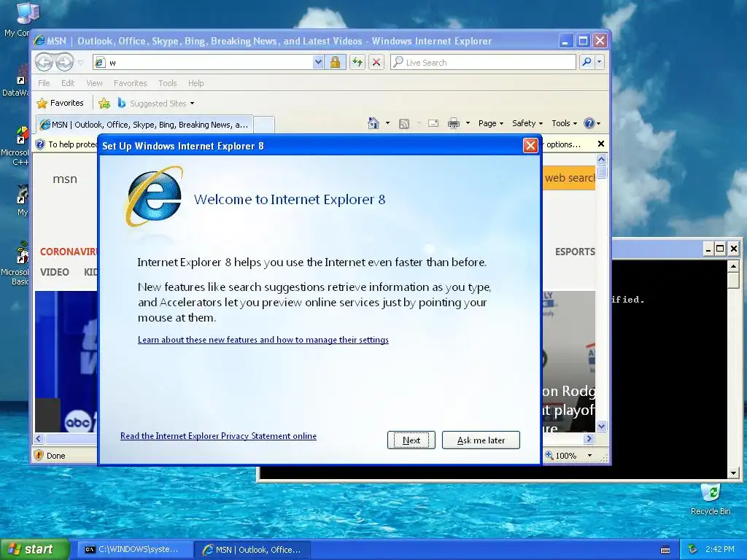Open the Edit menu
The height and width of the screenshot is (560, 747).
pos(68,83)
